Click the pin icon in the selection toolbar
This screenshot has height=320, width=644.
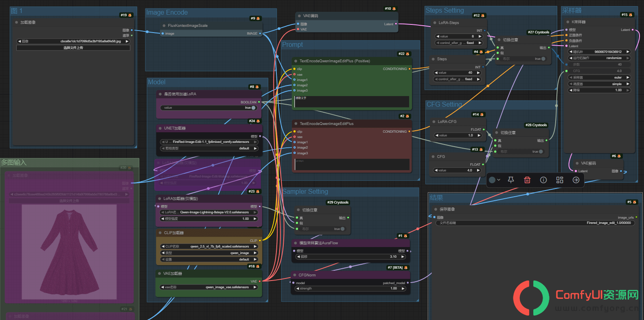(x=511, y=180)
